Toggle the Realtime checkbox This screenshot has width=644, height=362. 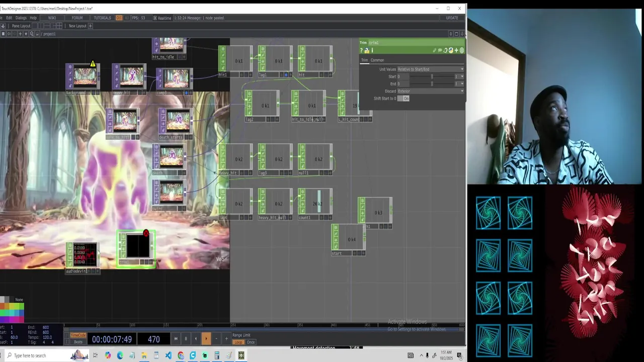click(154, 18)
